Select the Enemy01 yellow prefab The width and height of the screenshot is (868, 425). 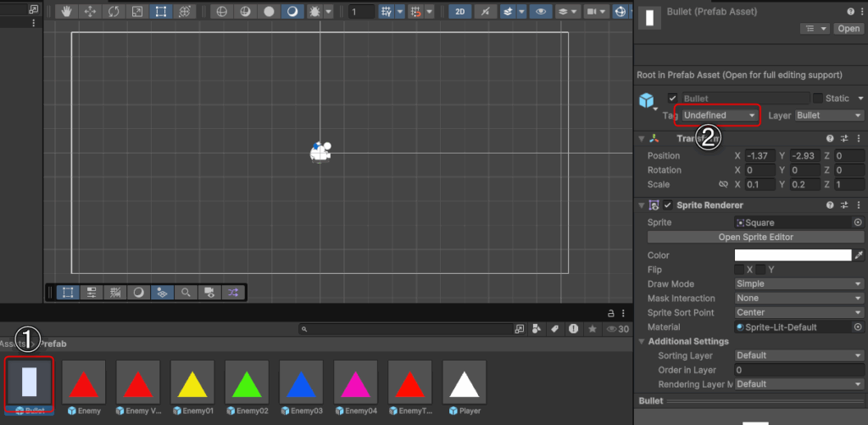coord(192,383)
